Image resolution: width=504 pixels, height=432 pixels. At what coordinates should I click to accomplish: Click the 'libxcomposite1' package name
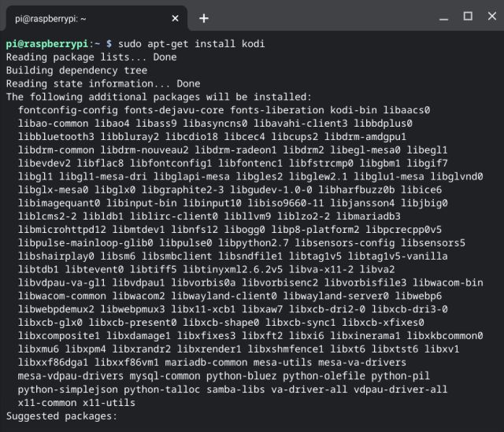[x=59, y=336]
